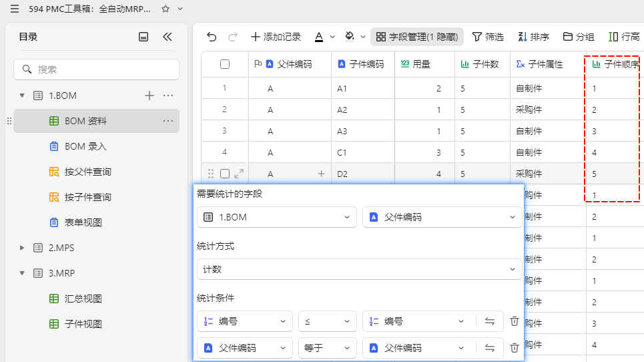Click the panel layout icon beside 目录
Image resolution: width=644 pixels, height=362 pixels.
tap(143, 37)
